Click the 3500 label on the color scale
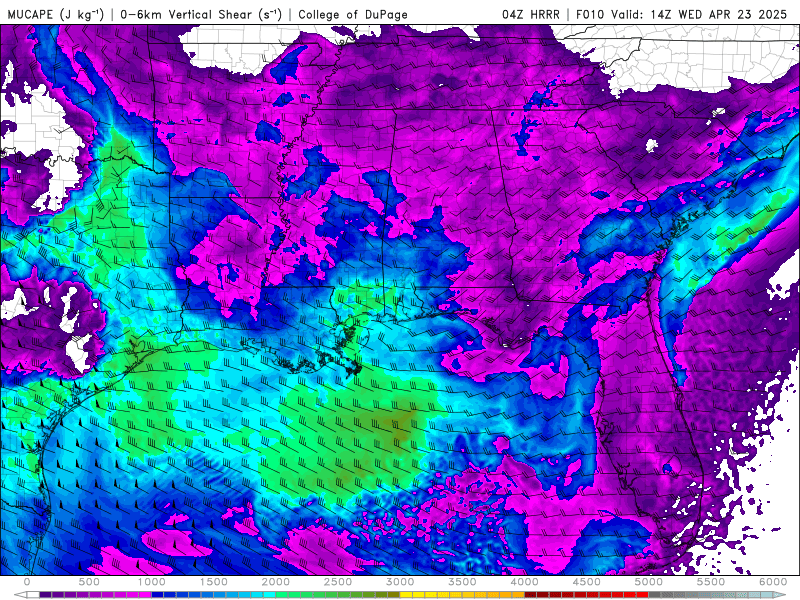The height and width of the screenshot is (600, 800). [x=462, y=582]
